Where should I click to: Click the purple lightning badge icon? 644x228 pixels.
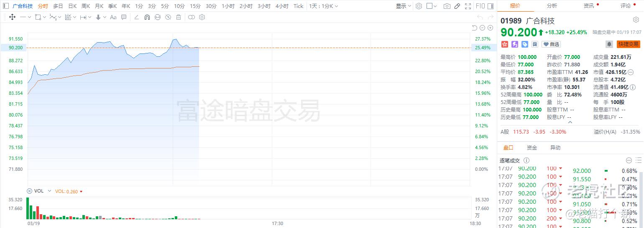515,44
